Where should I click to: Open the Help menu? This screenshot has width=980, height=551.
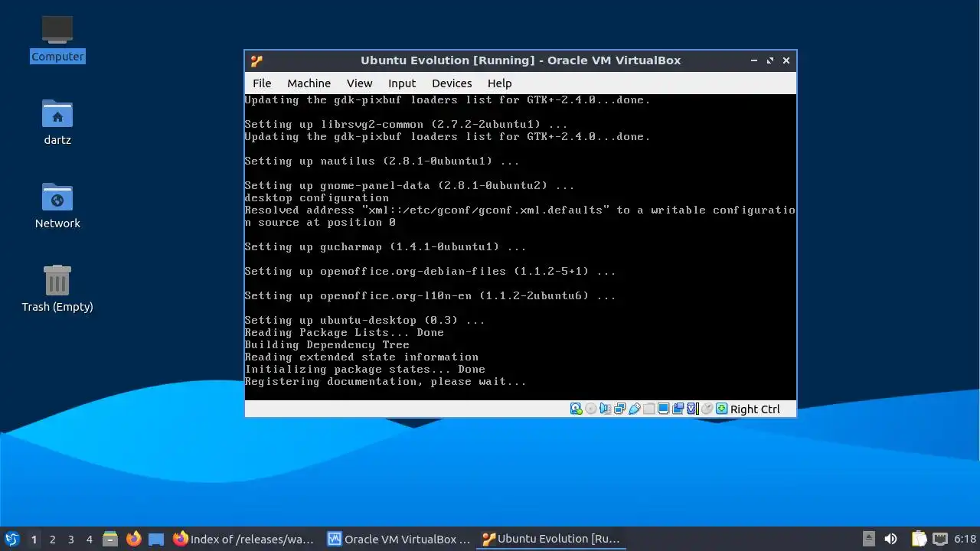[x=500, y=83]
